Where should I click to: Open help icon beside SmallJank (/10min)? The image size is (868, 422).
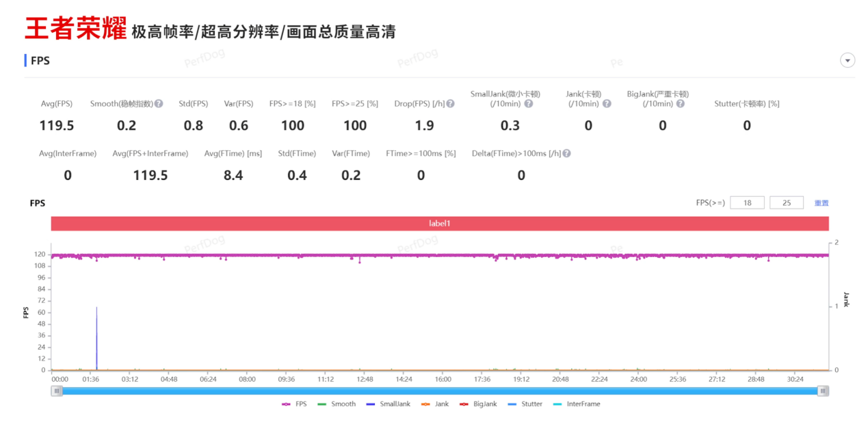pos(529,104)
